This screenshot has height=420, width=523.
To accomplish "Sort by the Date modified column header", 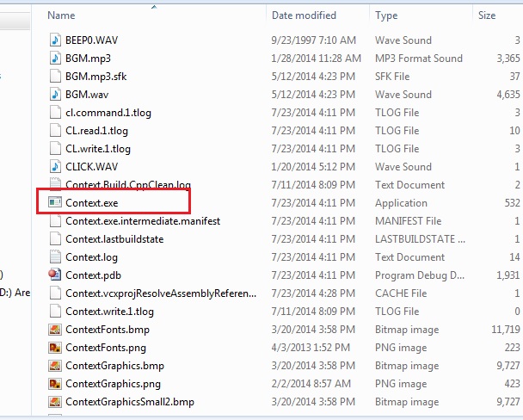I will [304, 15].
